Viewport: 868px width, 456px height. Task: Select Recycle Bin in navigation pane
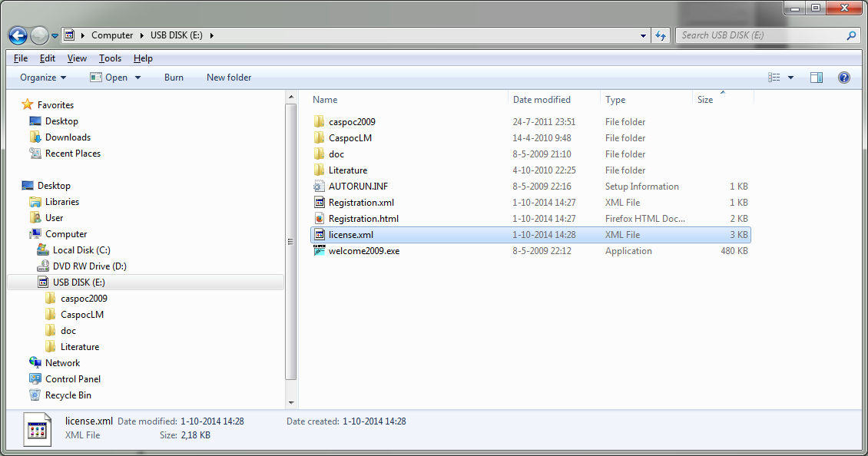pyautogui.click(x=68, y=395)
